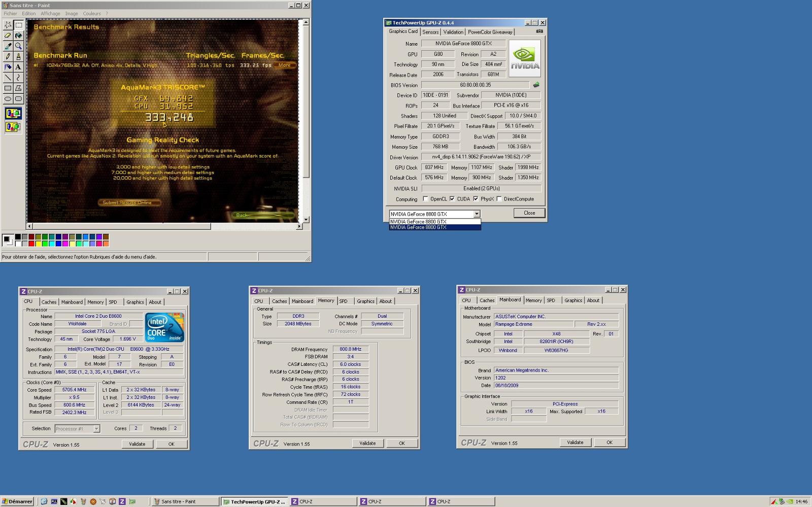812x507 pixels.
Task: Open the Image menu in Paint
Action: pos(72,14)
